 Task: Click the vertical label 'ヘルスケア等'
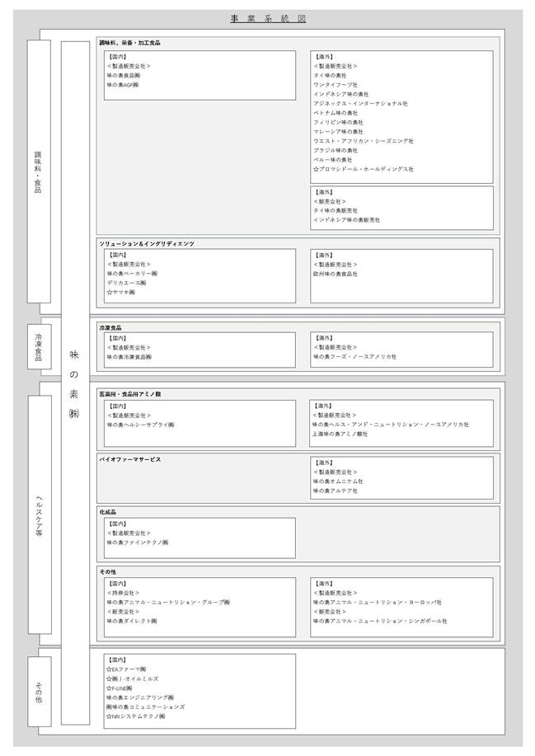point(39,515)
